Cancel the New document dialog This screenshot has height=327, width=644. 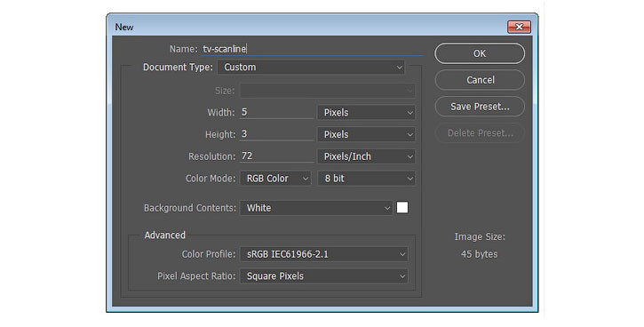tap(480, 80)
